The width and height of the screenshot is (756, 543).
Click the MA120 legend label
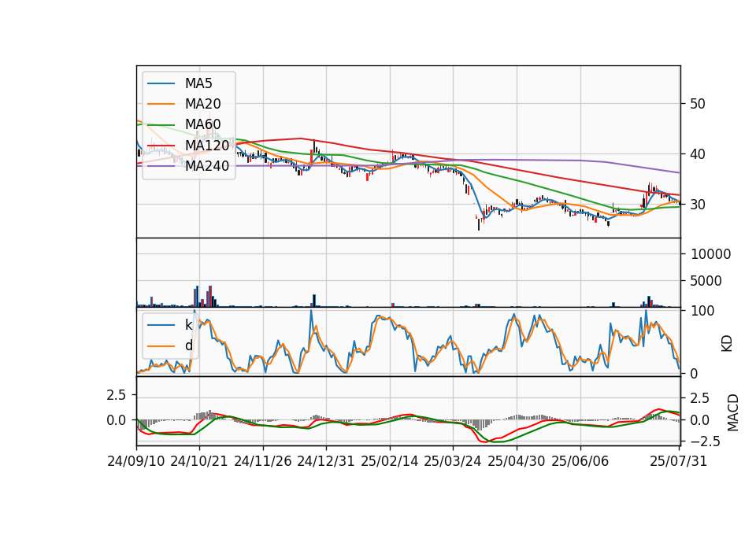[207, 145]
